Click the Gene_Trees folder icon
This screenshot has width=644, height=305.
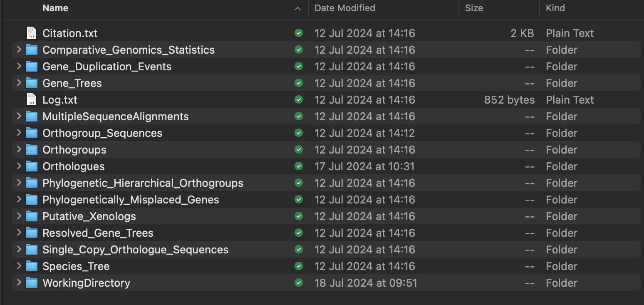[x=32, y=83]
